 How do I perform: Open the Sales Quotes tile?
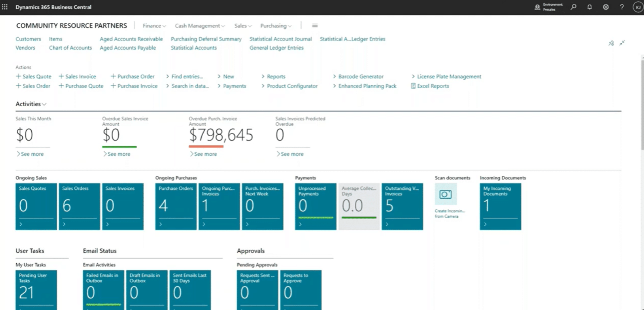click(36, 207)
